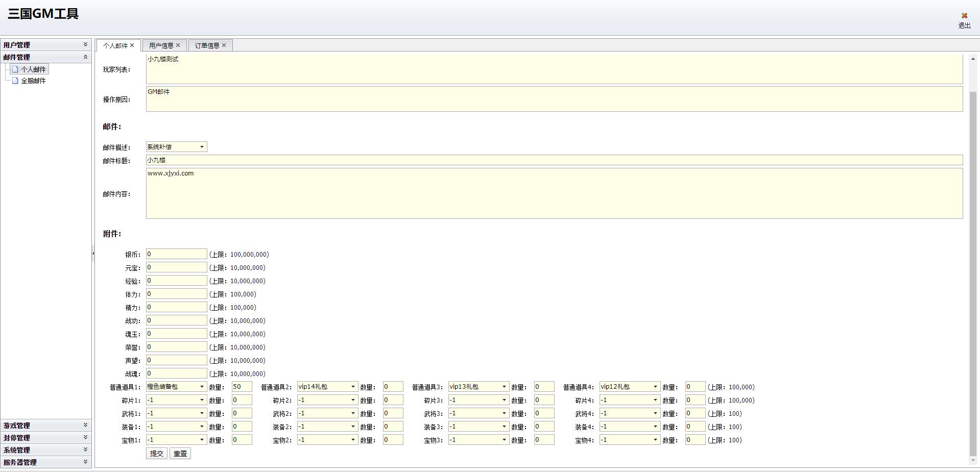Screen dimensions: 980x475
Task: Open the 邮件描述 dropdown
Action: (x=202, y=147)
